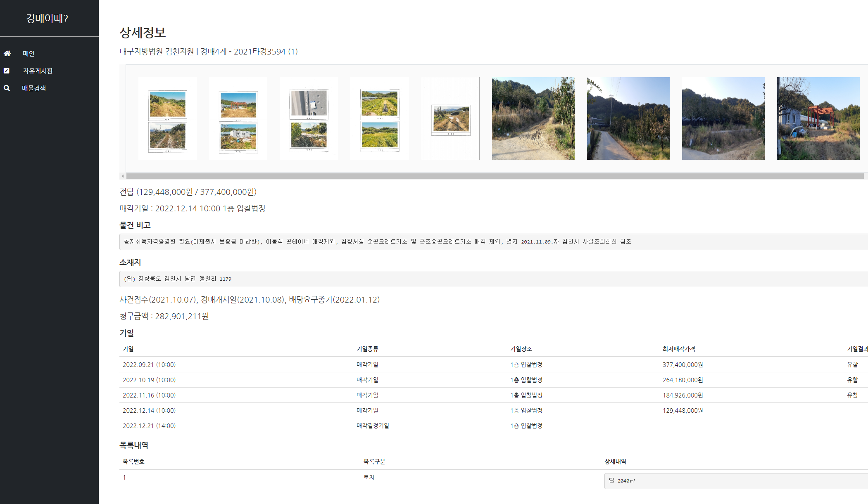The width and height of the screenshot is (868, 504).
Task: Click the 매각기일 : 2022.12.14 line
Action: click(193, 208)
